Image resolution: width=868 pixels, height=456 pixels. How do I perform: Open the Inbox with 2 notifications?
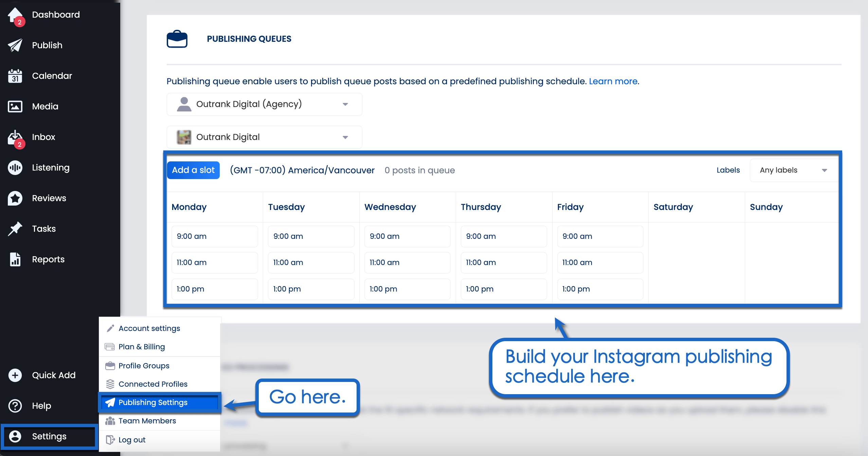[14, 137]
